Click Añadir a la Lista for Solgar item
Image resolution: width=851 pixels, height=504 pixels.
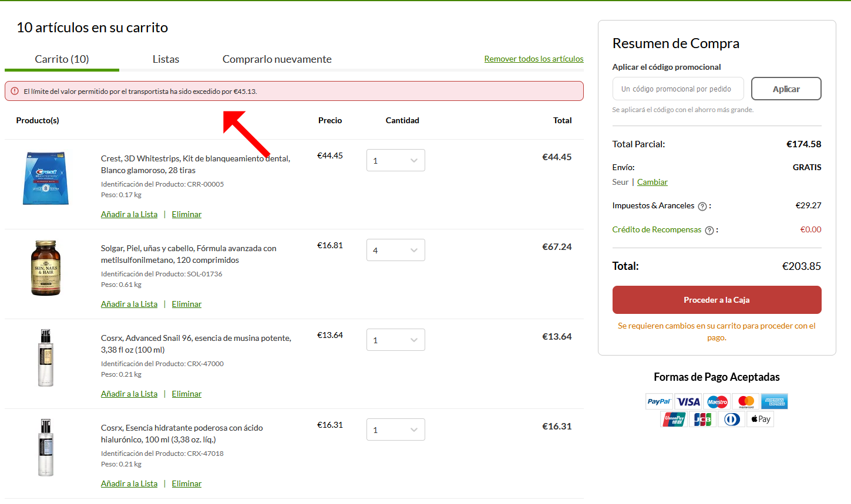click(x=129, y=304)
